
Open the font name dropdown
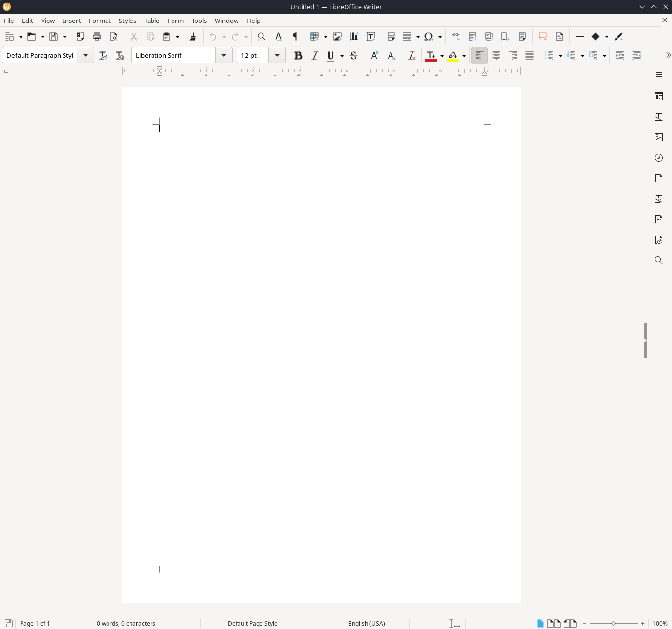pos(224,56)
